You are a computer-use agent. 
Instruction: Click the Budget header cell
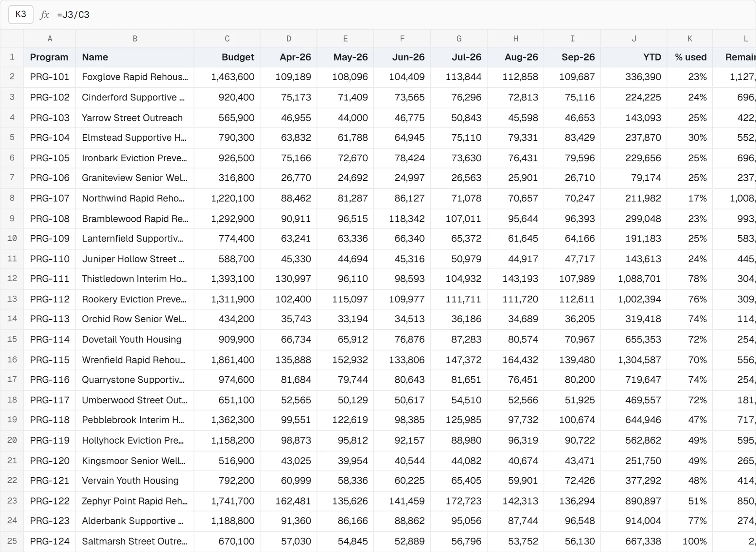click(227, 57)
